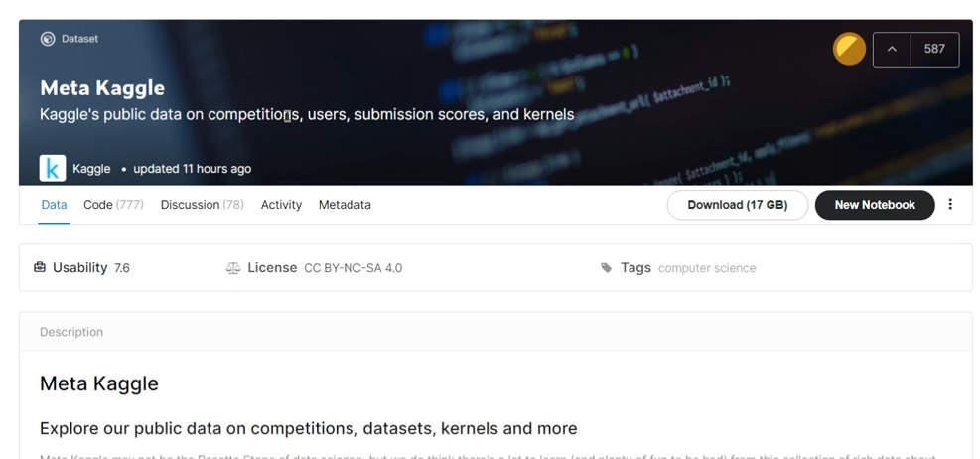Open the CC BY-NC-SA 4.0 license
Image resolution: width=980 pixels, height=459 pixels.
tap(352, 268)
